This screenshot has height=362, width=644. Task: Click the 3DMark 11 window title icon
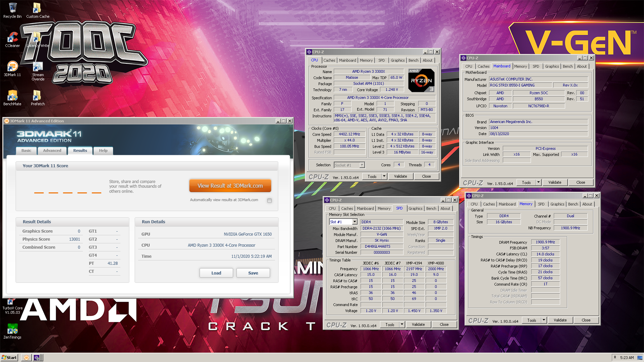[6, 121]
